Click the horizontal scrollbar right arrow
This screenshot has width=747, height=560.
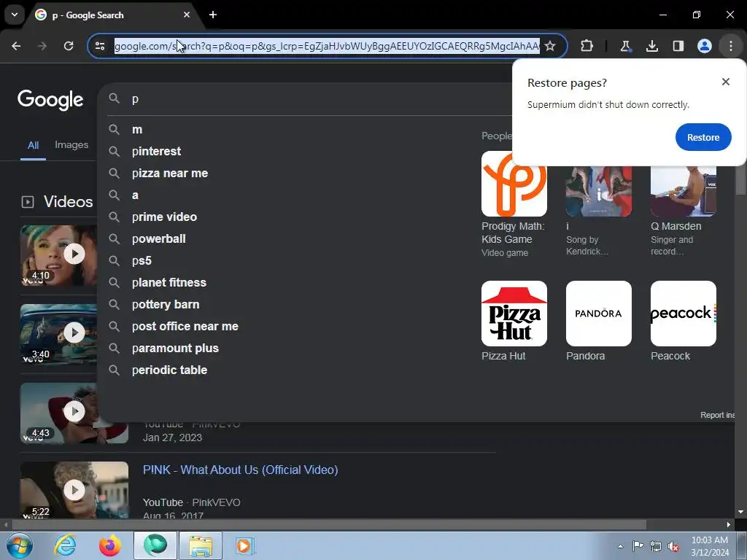point(729,525)
